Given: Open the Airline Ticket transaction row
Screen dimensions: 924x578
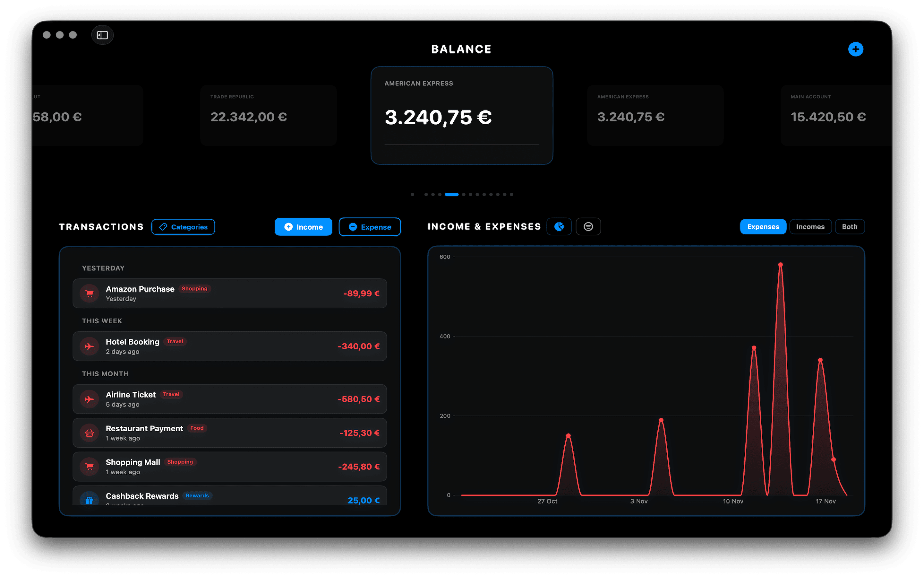Looking at the screenshot, I should (230, 399).
